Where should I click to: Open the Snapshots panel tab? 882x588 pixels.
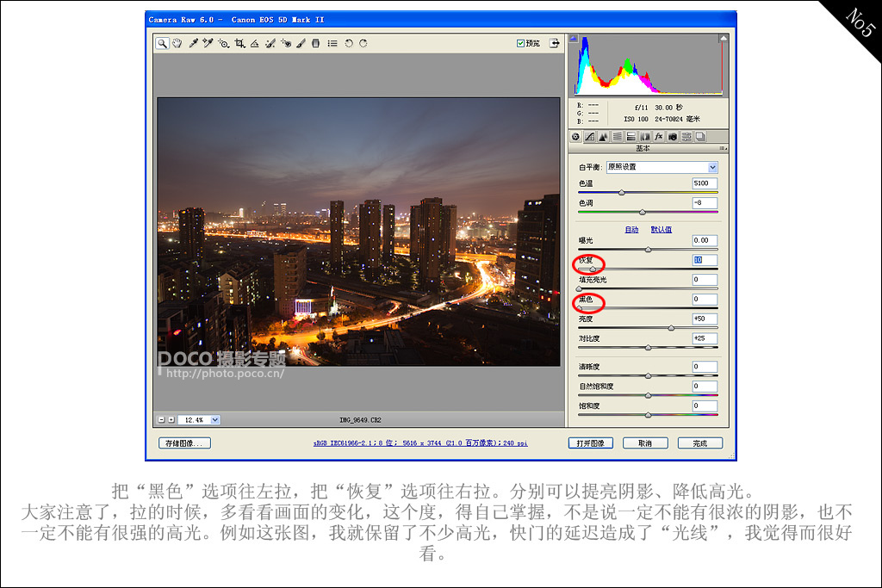701,137
